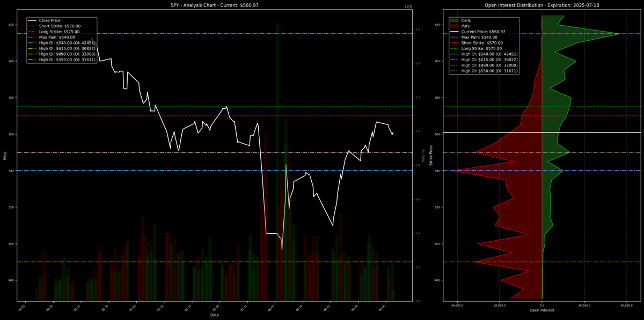
Task: Select 'Current Price: $560.97' in open interest legend
Action: pos(483,32)
